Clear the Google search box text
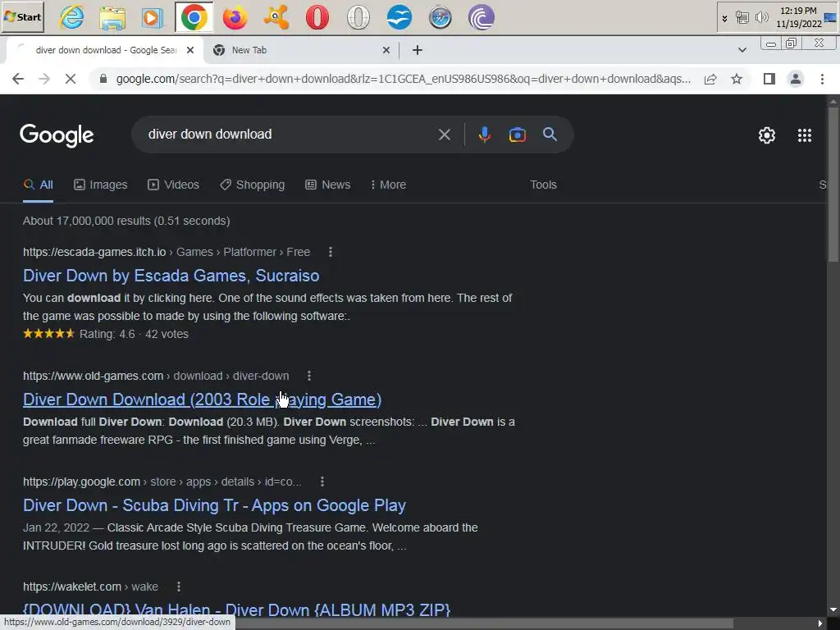The width and height of the screenshot is (840, 630). click(x=444, y=135)
